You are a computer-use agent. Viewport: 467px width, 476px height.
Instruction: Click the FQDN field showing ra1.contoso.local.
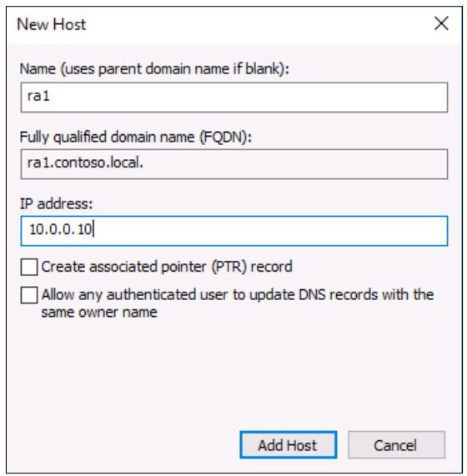pyautogui.click(x=234, y=164)
